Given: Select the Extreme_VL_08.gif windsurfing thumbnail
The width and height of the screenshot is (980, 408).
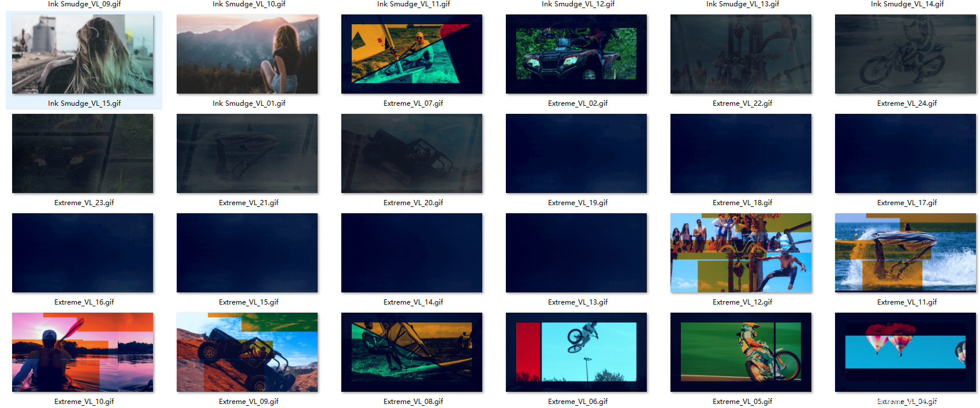Looking at the screenshot, I should point(412,353).
